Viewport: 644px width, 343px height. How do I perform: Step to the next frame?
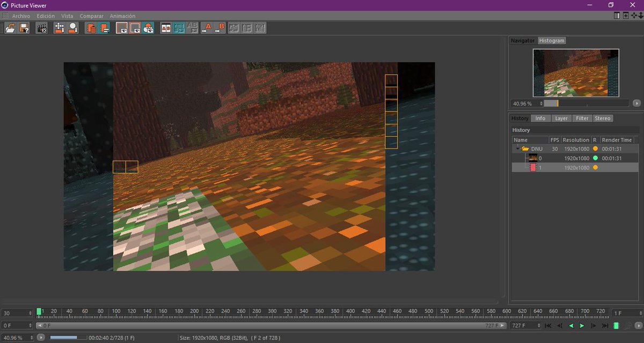[x=594, y=325]
